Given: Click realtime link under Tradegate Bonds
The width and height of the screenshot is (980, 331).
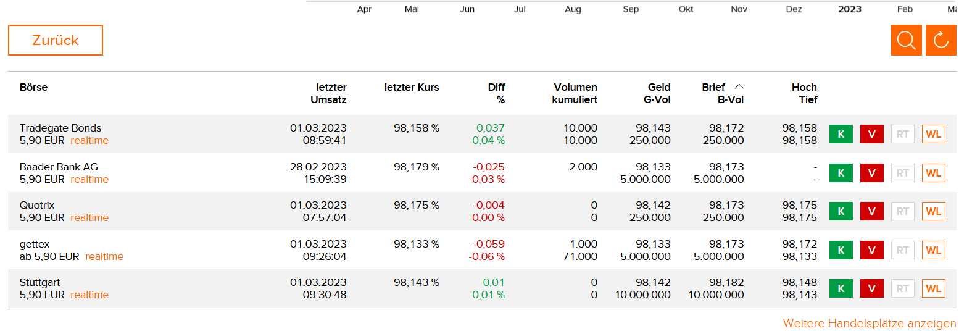Looking at the screenshot, I should pos(89,141).
